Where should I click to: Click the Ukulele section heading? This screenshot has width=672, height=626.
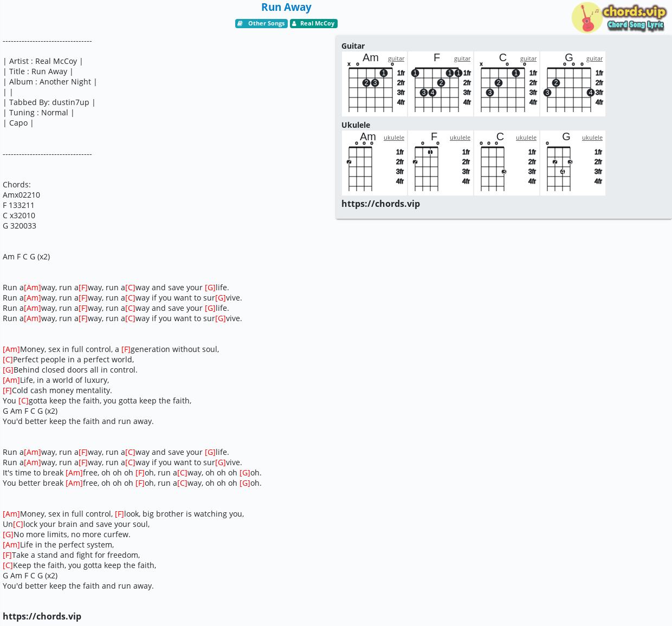pos(356,125)
